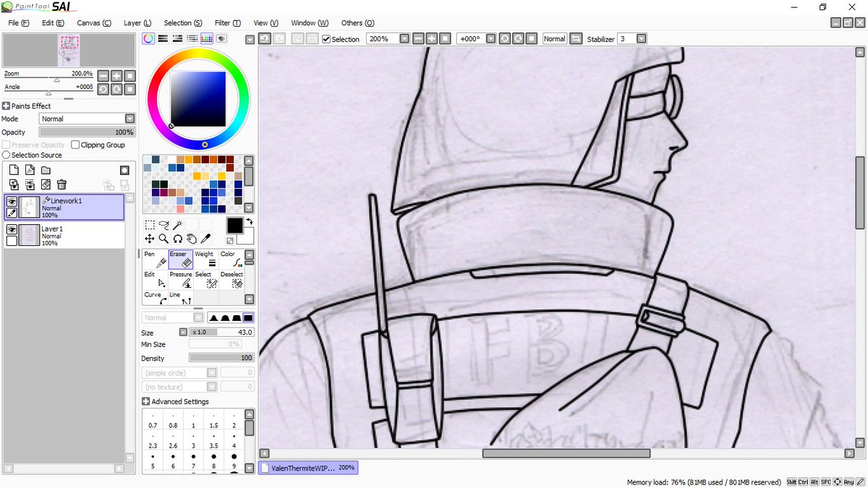This screenshot has width=868, height=488.
Task: Activate the lasso selection tool
Action: coord(163,225)
